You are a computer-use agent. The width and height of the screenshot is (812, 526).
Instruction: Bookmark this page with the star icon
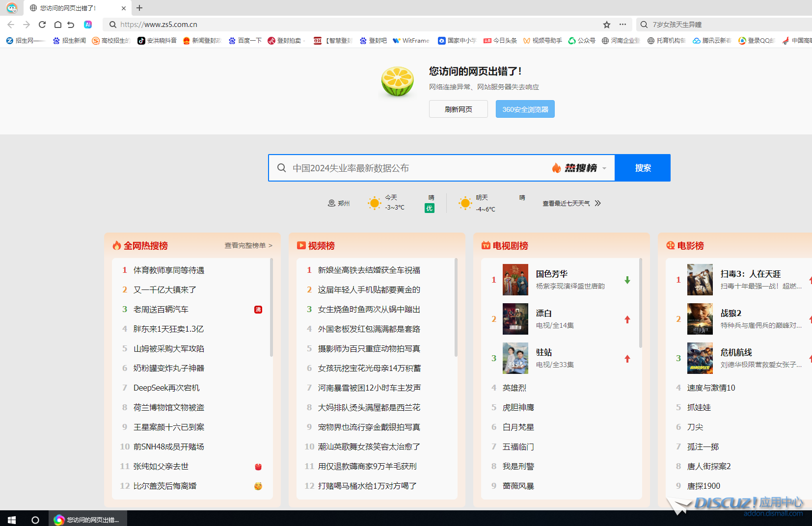coord(607,25)
